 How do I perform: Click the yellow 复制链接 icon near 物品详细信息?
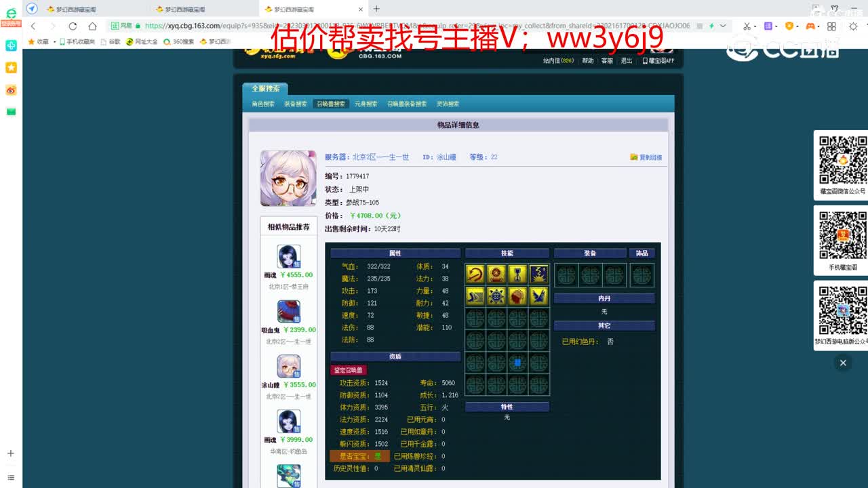point(633,157)
